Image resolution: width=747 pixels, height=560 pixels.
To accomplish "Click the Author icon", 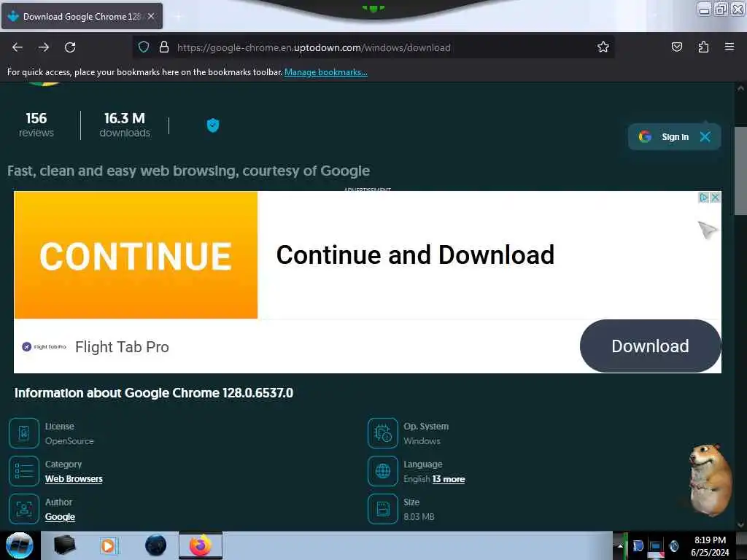I will point(24,509).
